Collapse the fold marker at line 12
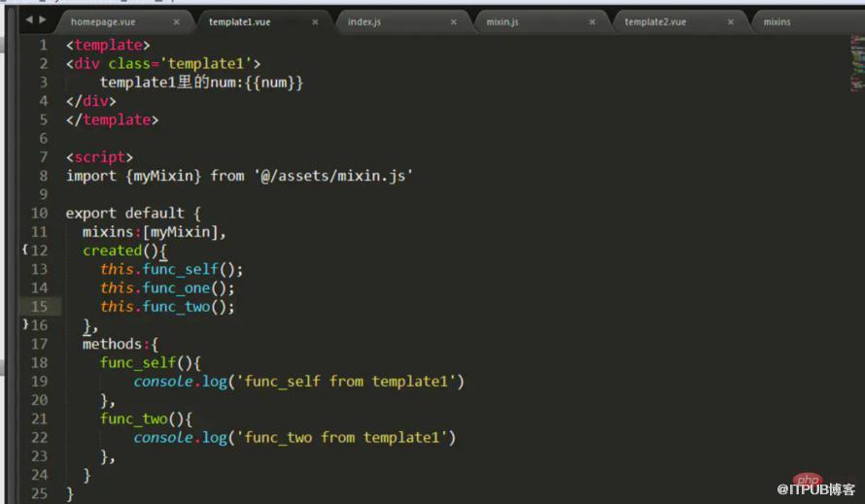This screenshot has width=865, height=504. [25, 250]
